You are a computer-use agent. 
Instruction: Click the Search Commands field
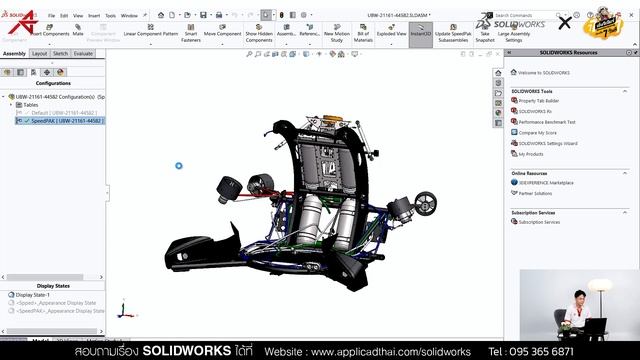525,15
